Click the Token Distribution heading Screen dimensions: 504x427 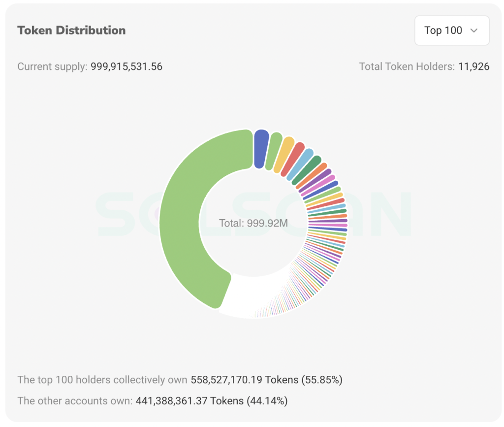(x=71, y=31)
